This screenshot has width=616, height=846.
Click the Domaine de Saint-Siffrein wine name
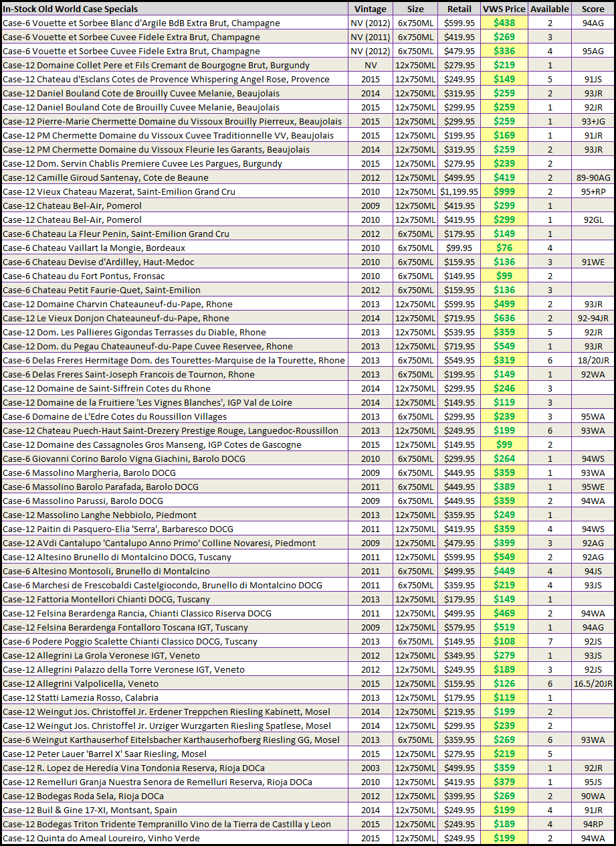point(106,389)
